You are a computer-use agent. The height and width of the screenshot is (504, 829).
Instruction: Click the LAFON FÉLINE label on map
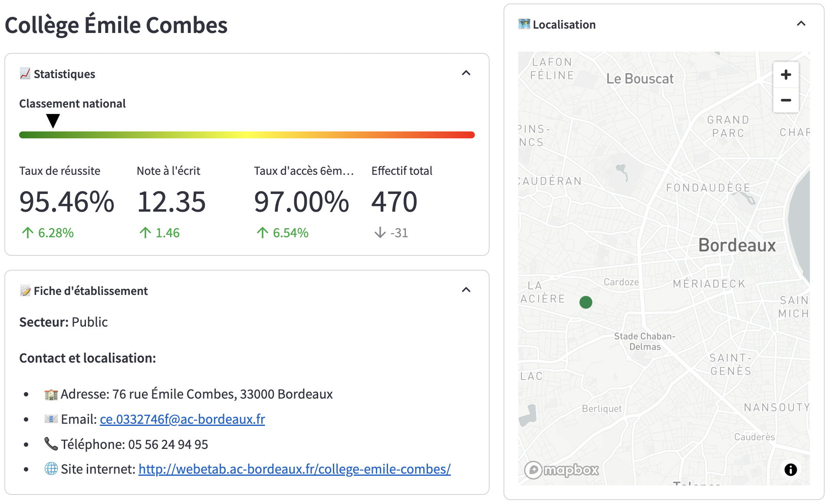[x=552, y=69]
